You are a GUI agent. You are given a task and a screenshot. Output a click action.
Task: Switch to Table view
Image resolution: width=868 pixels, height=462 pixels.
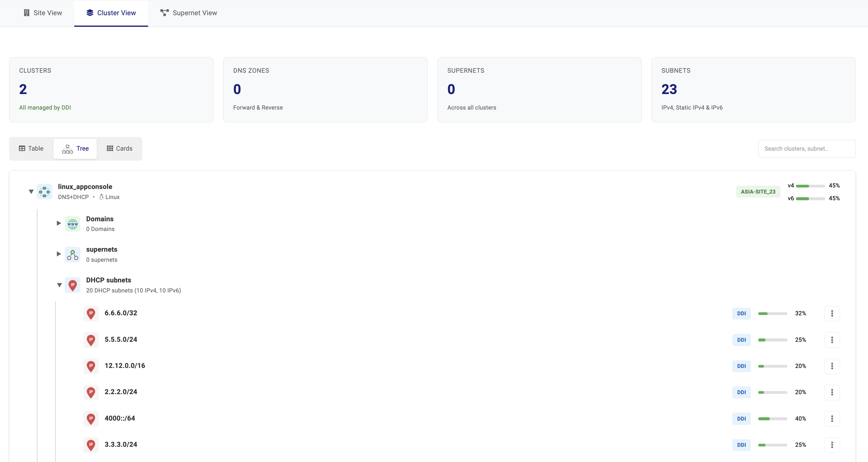(x=31, y=149)
